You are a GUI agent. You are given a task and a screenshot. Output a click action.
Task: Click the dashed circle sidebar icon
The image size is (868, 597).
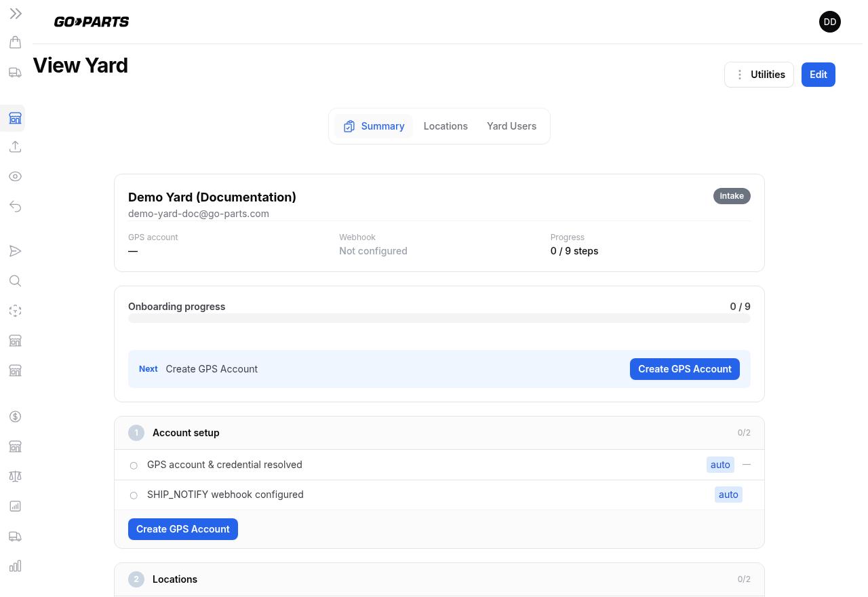(x=15, y=311)
